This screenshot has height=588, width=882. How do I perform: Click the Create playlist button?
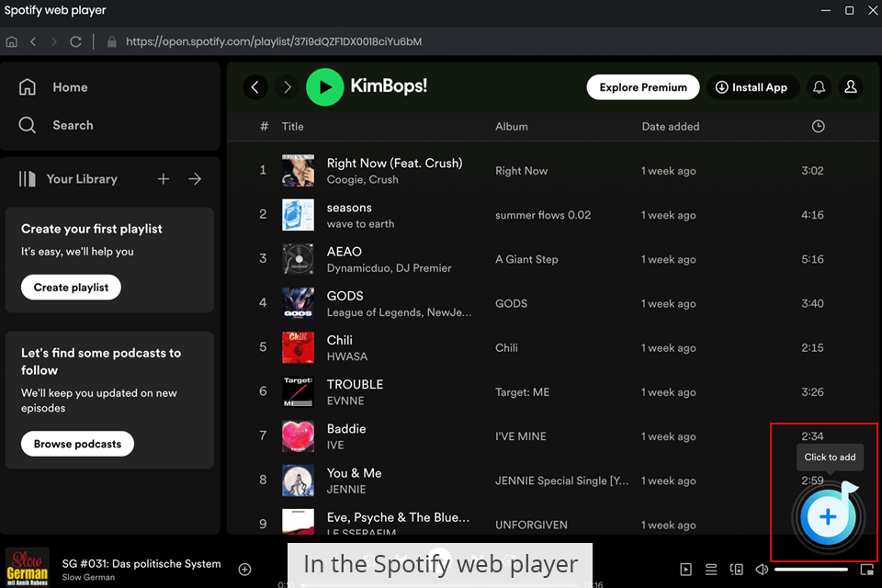pos(71,287)
